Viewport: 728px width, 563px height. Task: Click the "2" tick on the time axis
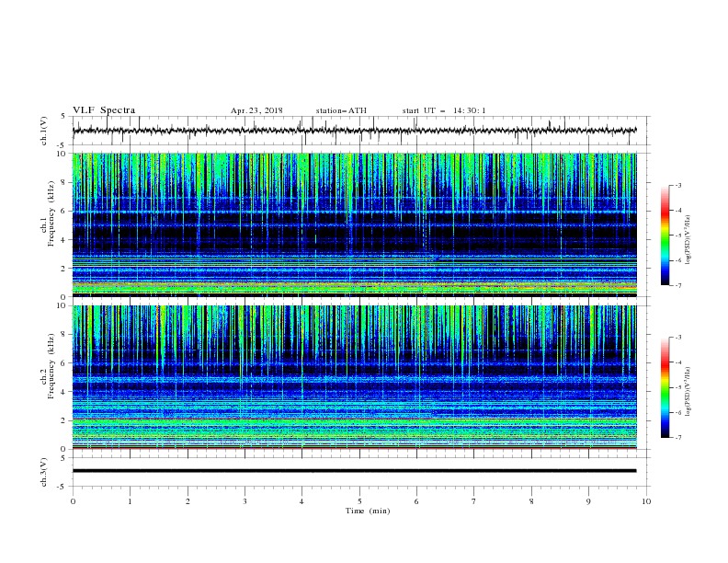188,501
